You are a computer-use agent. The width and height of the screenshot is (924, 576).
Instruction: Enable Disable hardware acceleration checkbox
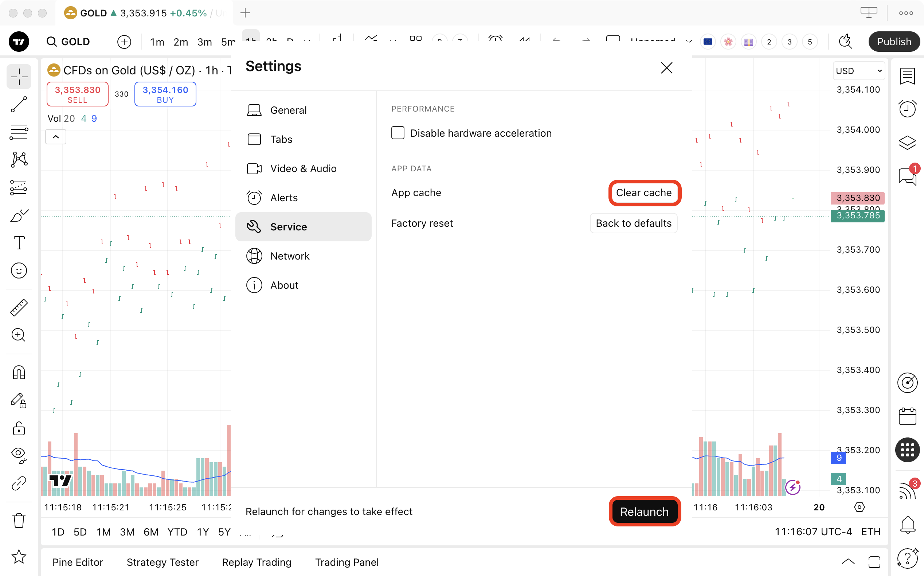(398, 133)
